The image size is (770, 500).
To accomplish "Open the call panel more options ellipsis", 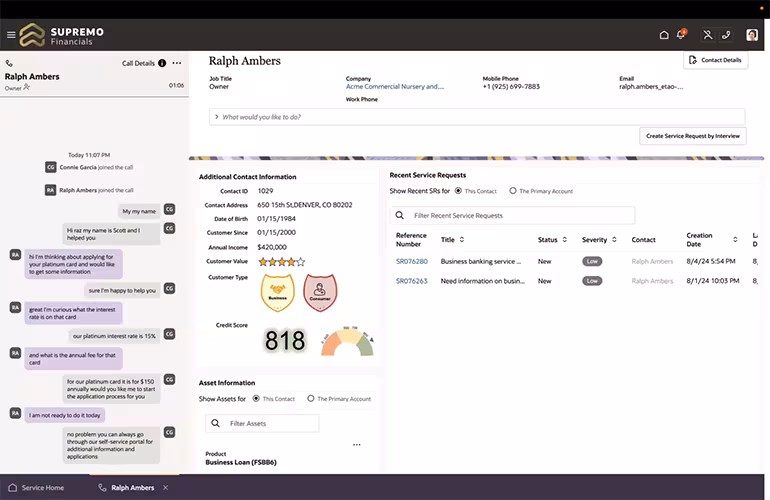I will tap(177, 63).
